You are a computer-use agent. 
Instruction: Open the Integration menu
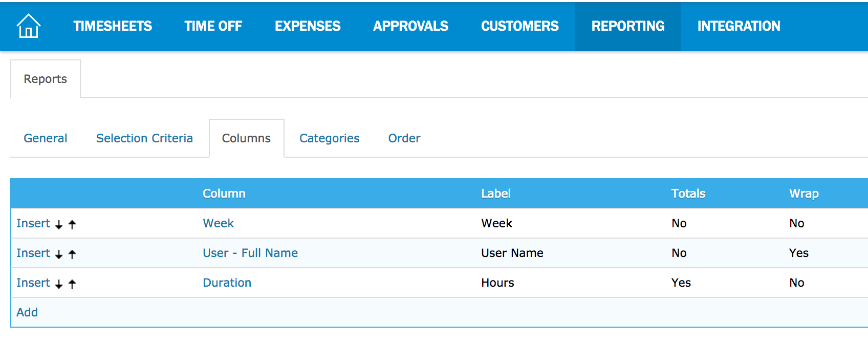(x=739, y=26)
